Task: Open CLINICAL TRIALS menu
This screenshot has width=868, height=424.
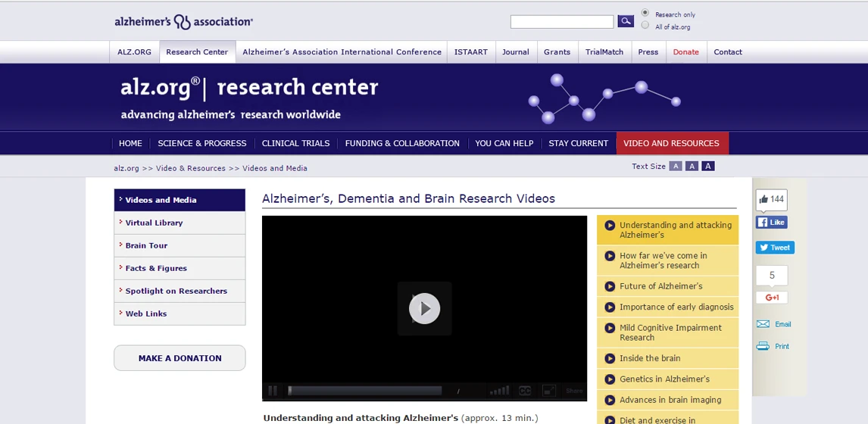Action: [x=295, y=143]
